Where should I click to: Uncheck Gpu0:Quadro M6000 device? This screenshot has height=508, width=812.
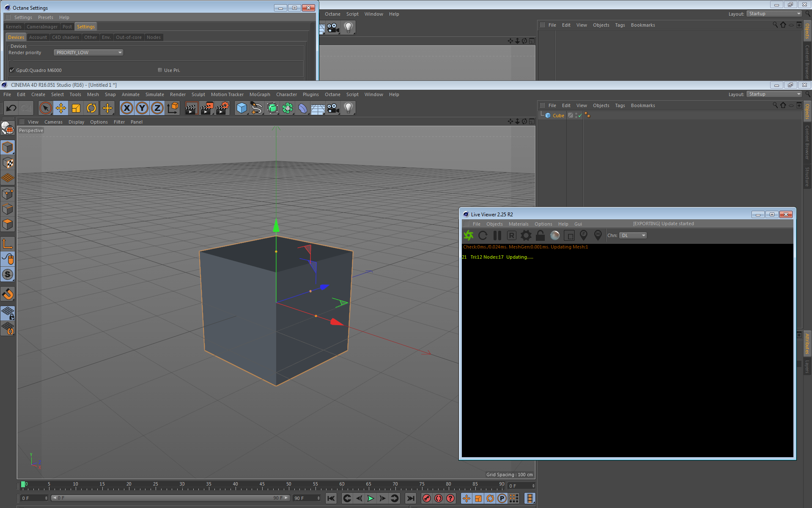(x=12, y=70)
